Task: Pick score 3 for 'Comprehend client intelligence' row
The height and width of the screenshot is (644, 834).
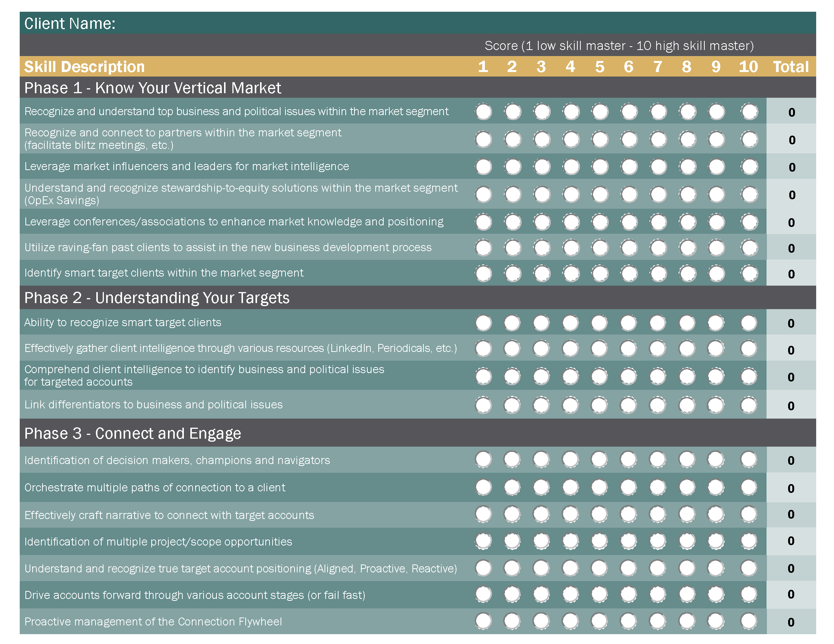Action: (541, 376)
